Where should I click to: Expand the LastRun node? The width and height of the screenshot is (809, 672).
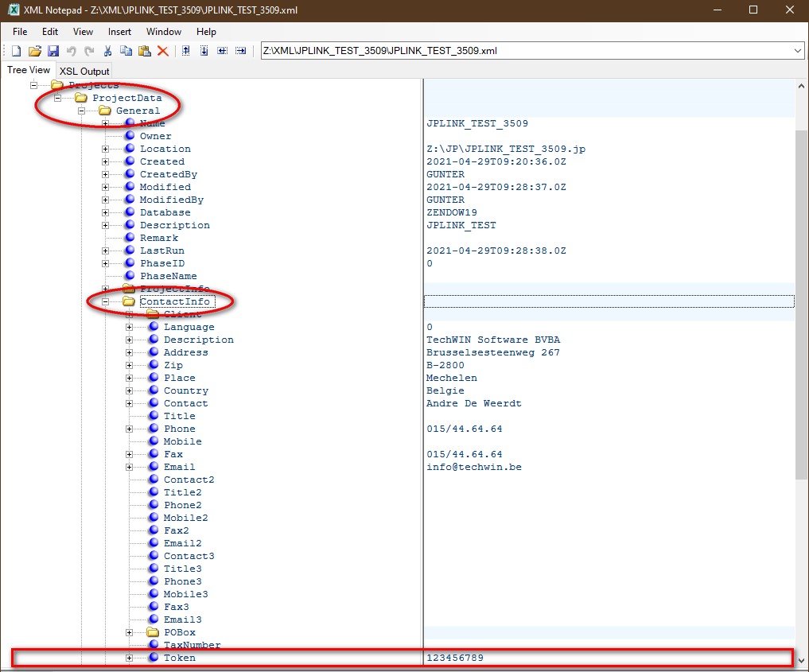click(105, 251)
